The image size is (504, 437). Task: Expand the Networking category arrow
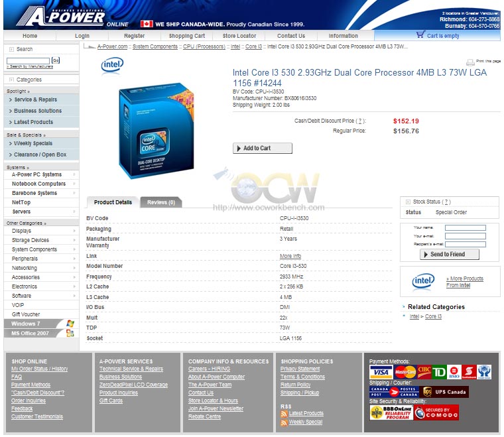click(74, 268)
